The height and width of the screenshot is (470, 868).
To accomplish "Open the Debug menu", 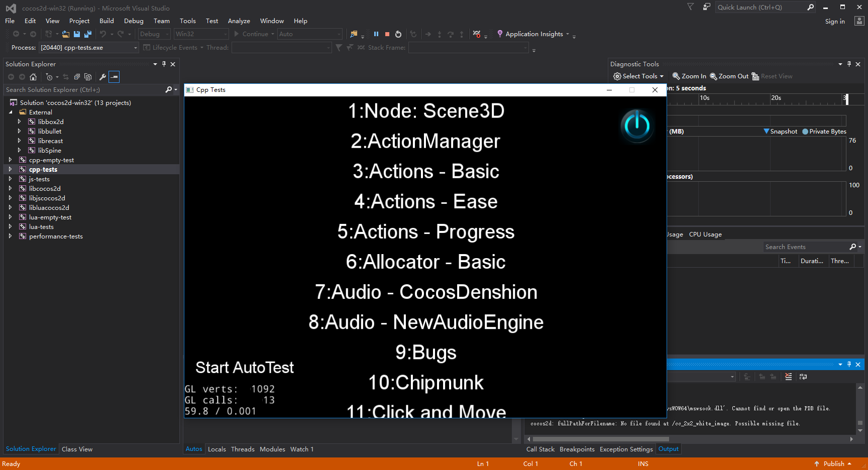I will pos(134,21).
